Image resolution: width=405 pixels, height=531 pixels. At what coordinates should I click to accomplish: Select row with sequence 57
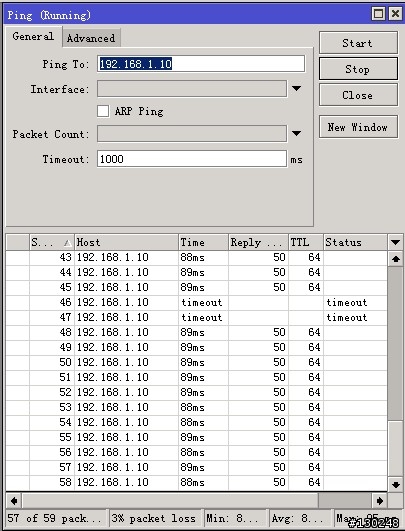click(x=196, y=467)
